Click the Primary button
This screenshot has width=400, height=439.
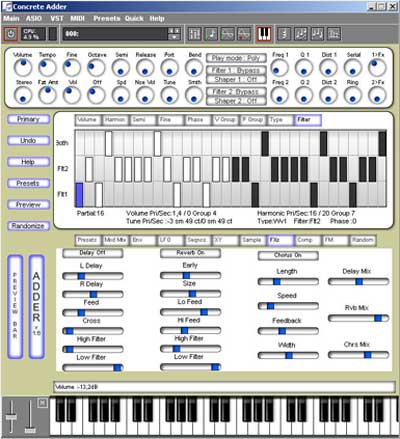[29, 119]
